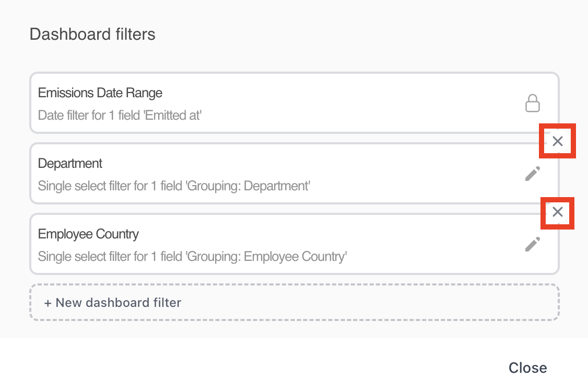
Task: Close the Dashboard filters dialog
Action: (527, 368)
